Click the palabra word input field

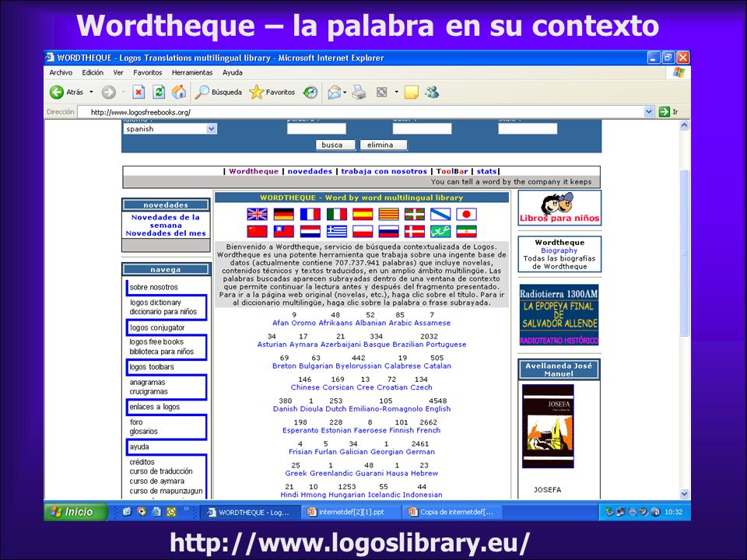[x=317, y=128]
